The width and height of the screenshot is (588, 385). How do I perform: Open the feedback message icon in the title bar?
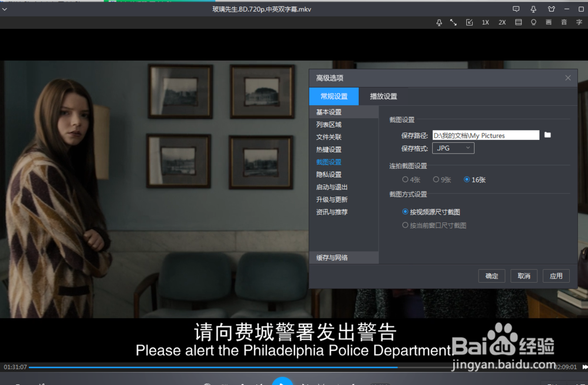[516, 9]
